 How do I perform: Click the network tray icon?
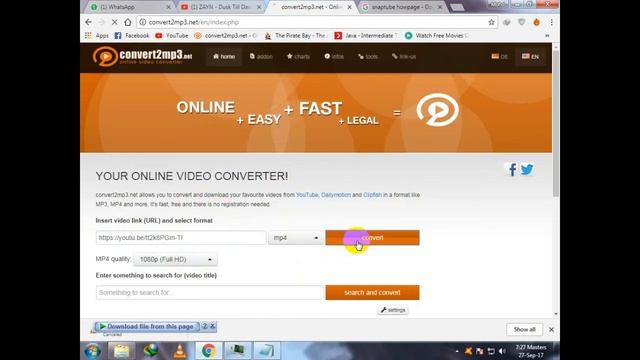[x=491, y=351]
